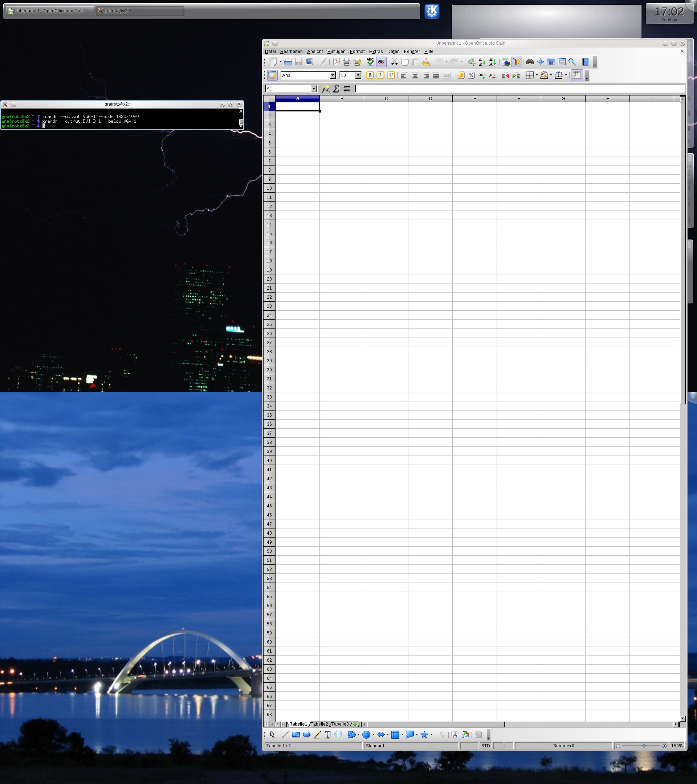Click the Sort Ascending icon

coord(482,62)
